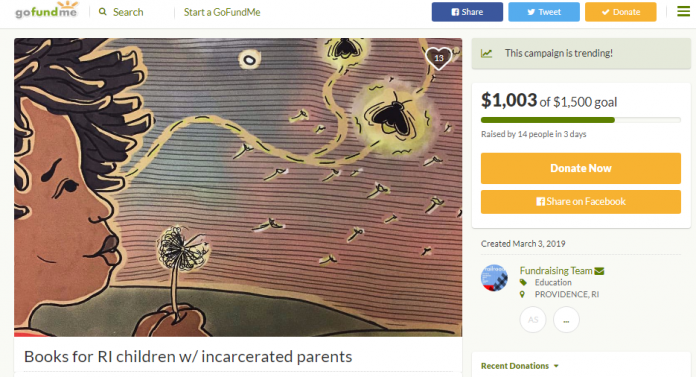Click the large Donate Now button
Screen dimensions: 696x377
click(581, 168)
